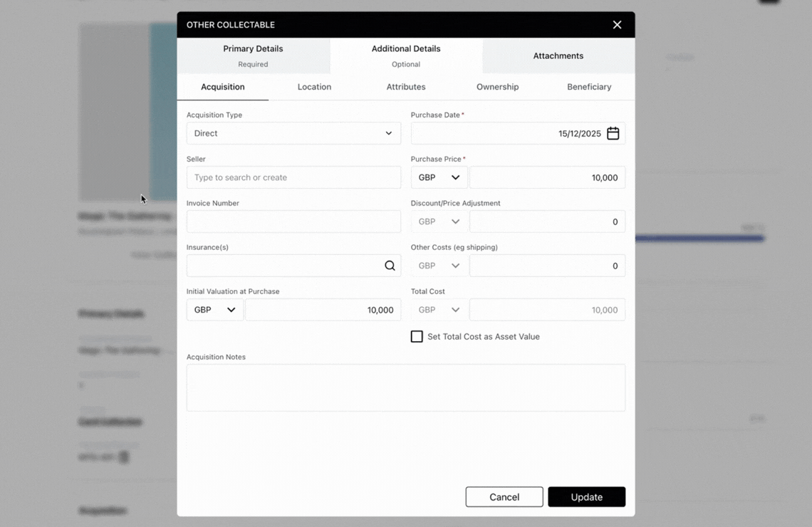The width and height of the screenshot is (812, 527).
Task: Click into the Invoice Number field
Action: tap(293, 221)
